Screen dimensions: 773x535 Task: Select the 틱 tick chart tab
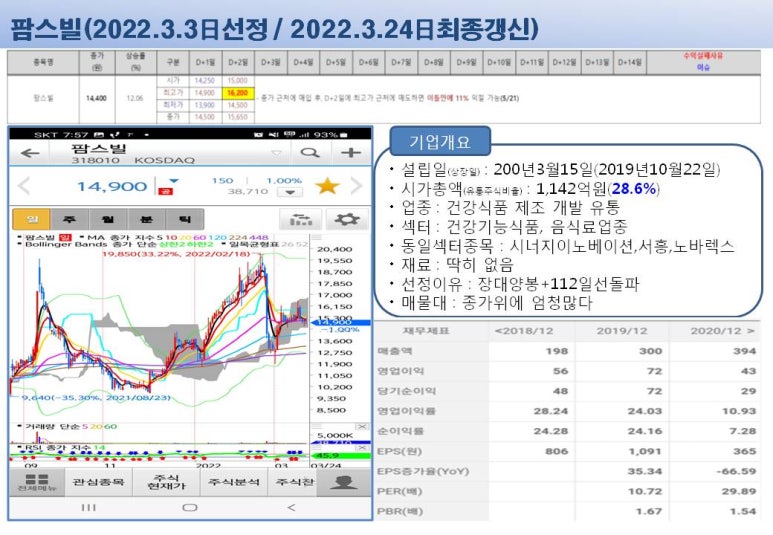coord(185,219)
